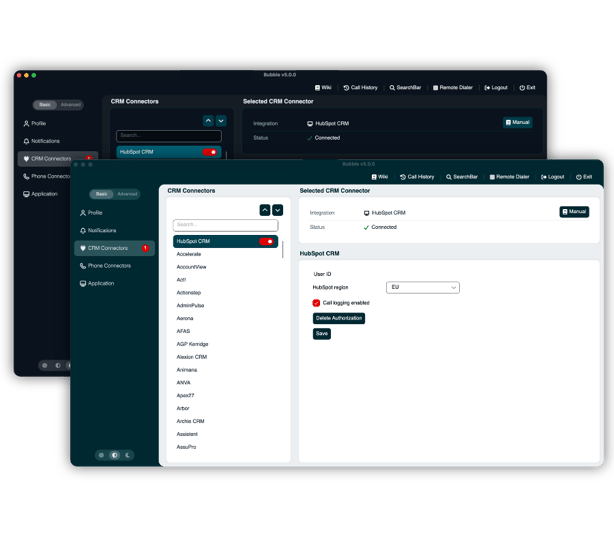Toggle HubSpot CRM switch in back window
614x536 pixels.
[209, 152]
